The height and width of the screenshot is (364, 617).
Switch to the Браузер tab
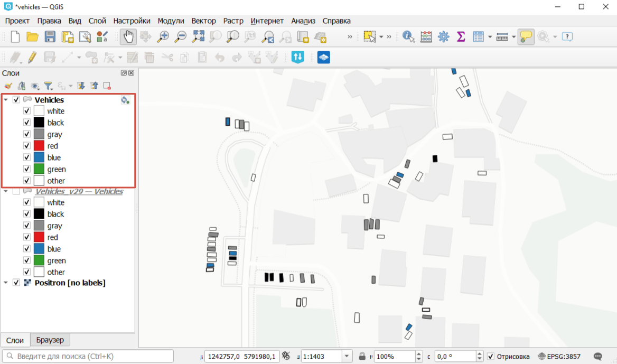click(50, 340)
